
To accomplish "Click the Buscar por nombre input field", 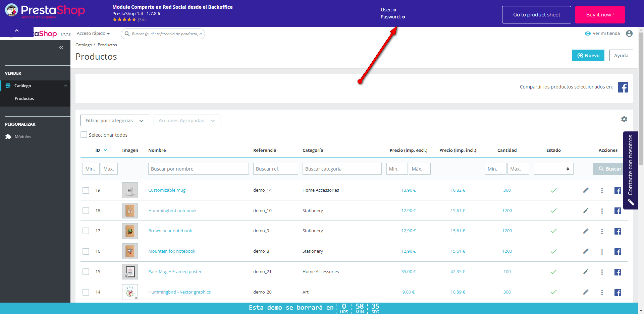I will (x=198, y=169).
